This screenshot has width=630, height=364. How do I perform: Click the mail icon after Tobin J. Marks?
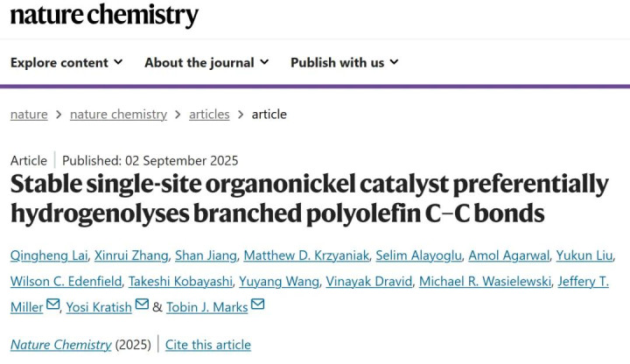pos(257,304)
